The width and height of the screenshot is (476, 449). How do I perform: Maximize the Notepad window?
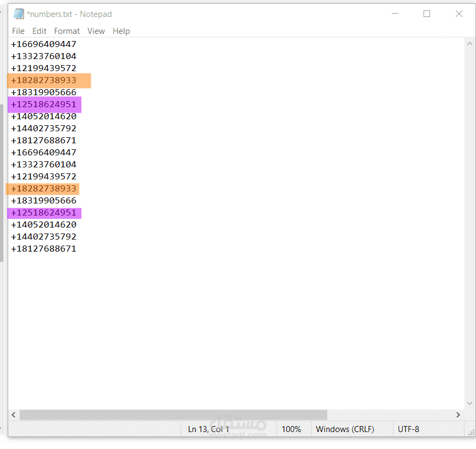tap(427, 14)
